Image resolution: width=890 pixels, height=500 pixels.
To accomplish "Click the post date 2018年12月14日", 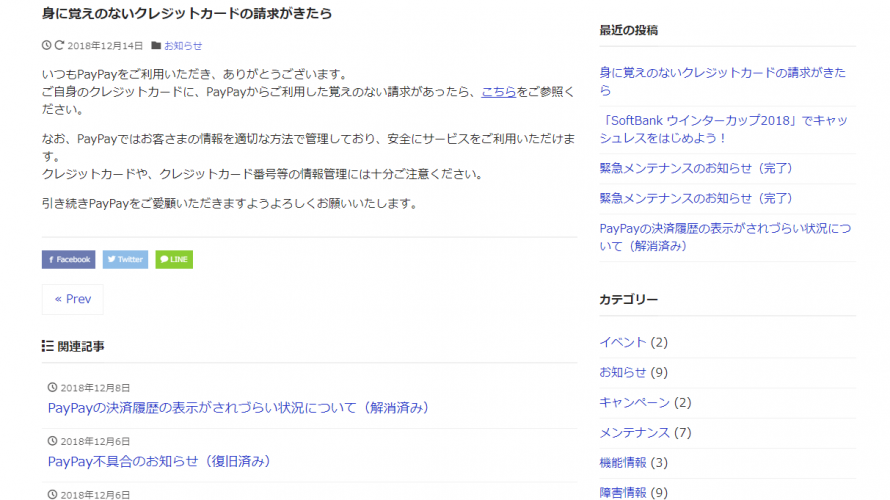I will 105,46.
